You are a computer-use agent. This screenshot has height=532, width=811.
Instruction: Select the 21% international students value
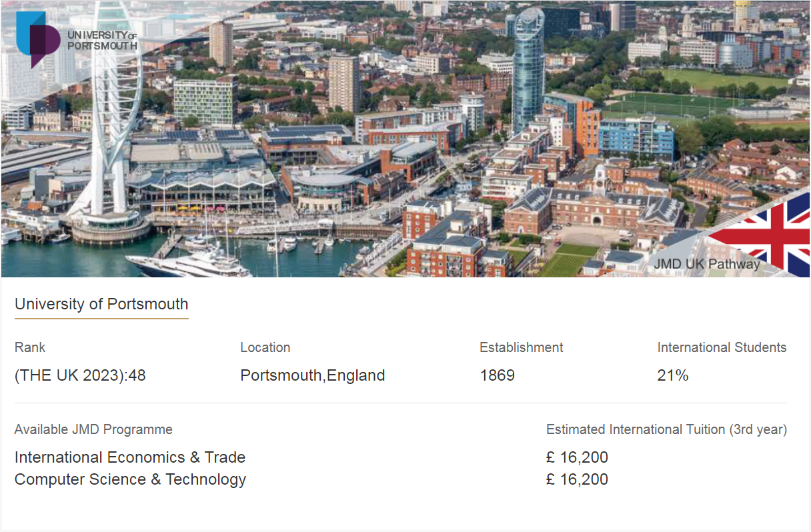[673, 375]
